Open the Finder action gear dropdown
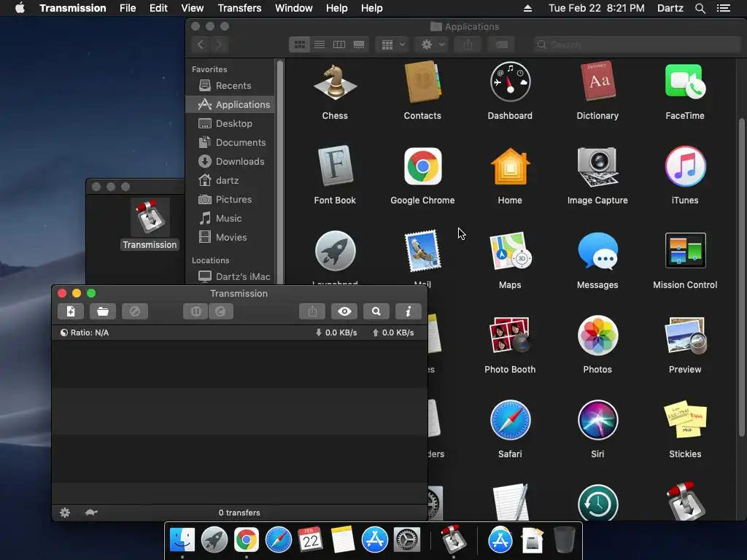 click(x=431, y=44)
